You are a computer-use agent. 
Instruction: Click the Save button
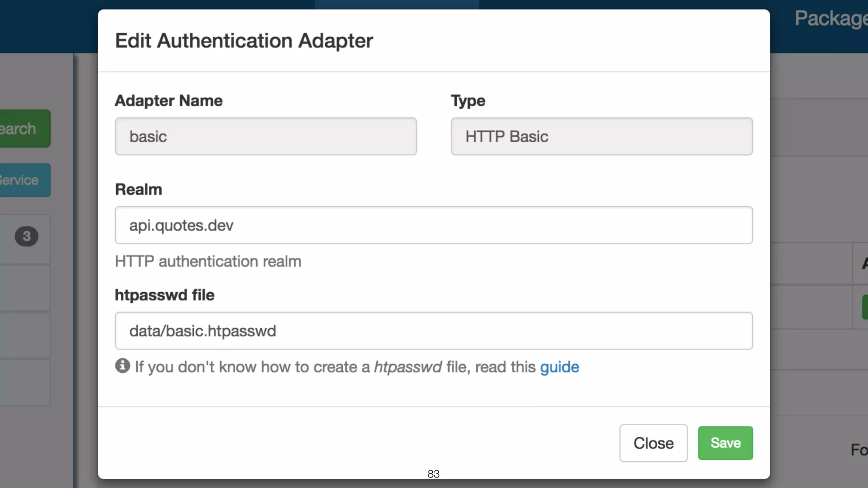(x=725, y=443)
